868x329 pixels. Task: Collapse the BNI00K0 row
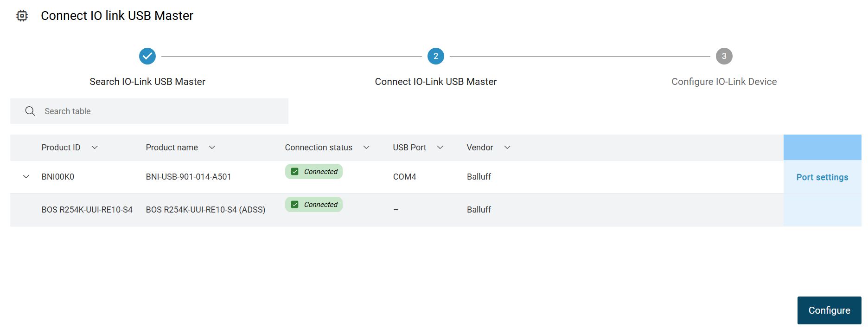pos(26,177)
